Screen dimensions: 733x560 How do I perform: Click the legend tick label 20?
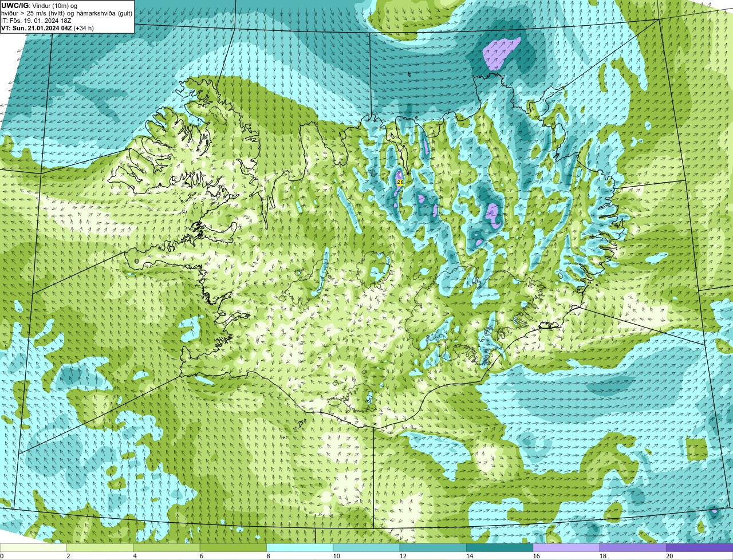click(x=669, y=556)
